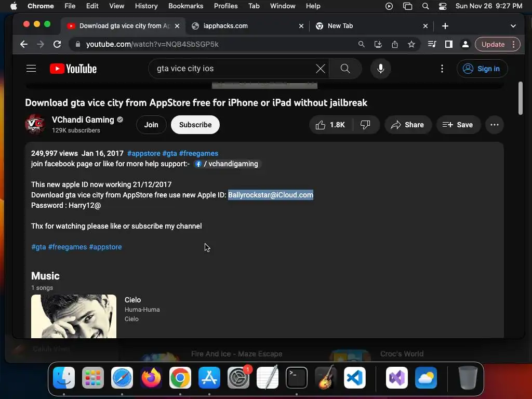Screen dimensions: 532x399
Task: Open the Cielo song thumbnail
Action: point(74,316)
